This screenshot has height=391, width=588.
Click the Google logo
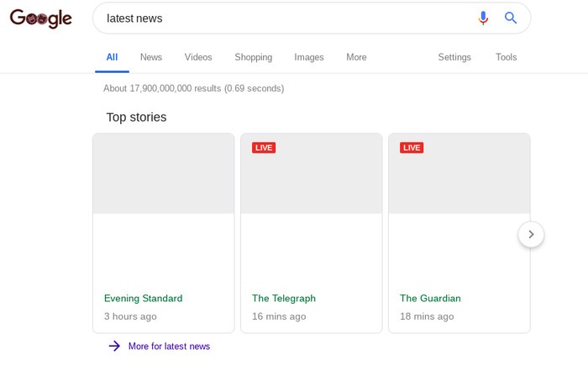[x=40, y=18]
